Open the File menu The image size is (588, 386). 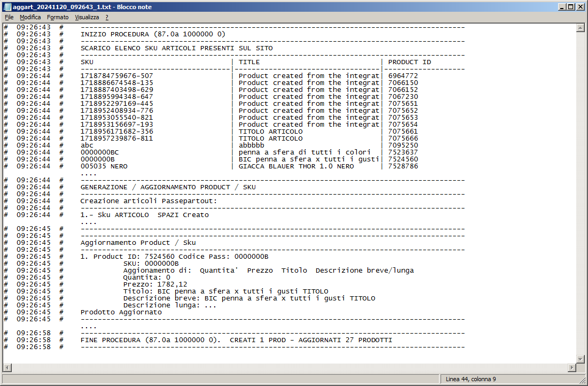9,17
